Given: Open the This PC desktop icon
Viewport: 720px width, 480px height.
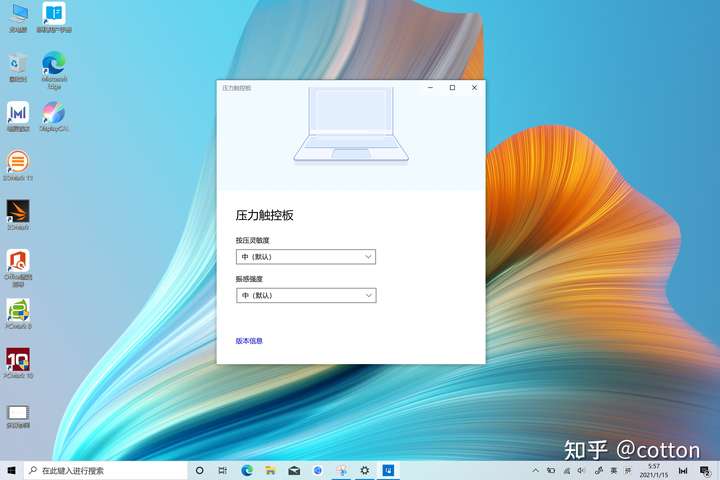Looking at the screenshot, I should click(19, 17).
